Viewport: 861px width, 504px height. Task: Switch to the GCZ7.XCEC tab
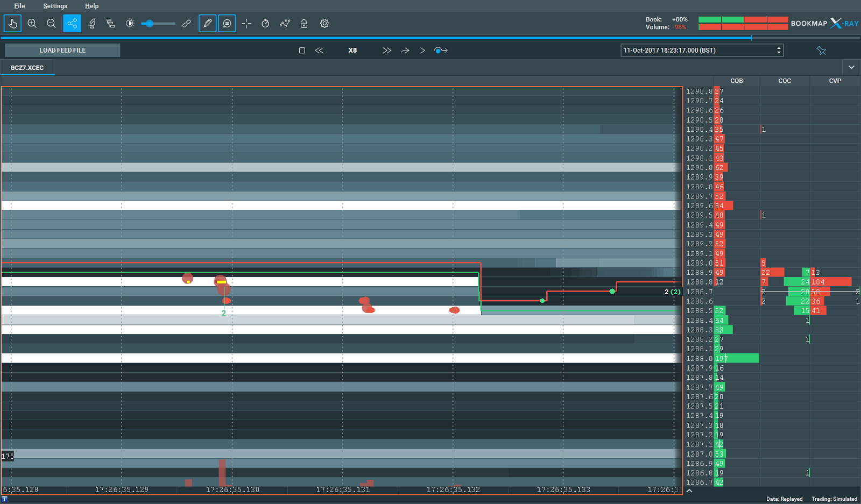tap(27, 68)
